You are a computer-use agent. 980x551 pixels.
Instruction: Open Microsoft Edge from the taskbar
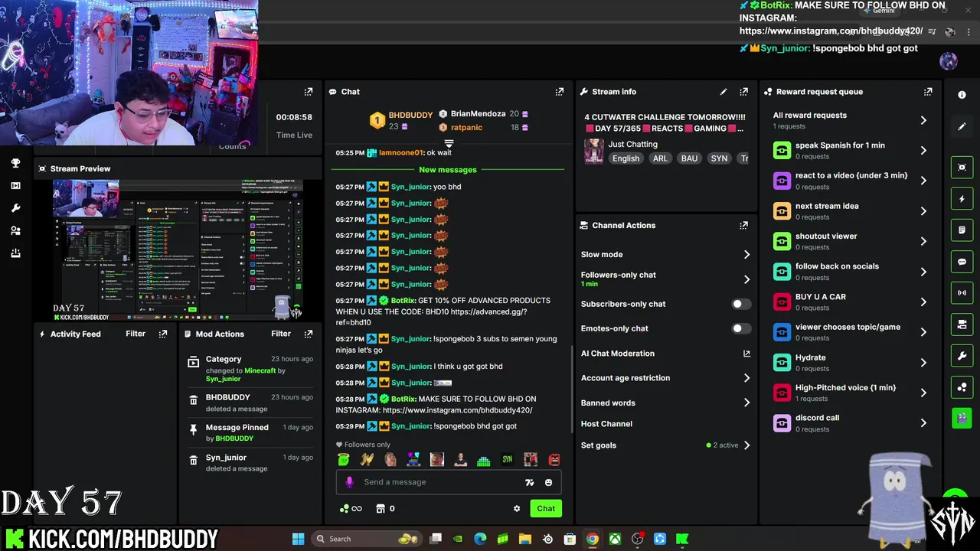click(480, 540)
